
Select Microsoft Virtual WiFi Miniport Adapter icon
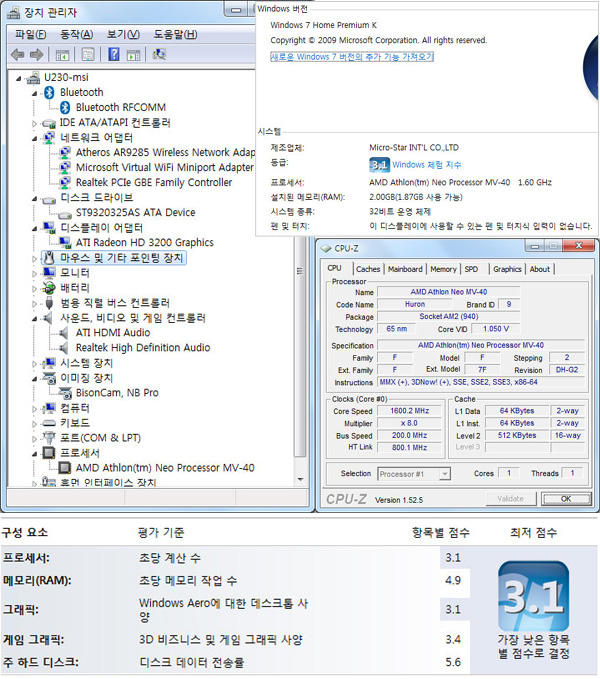pyautogui.click(x=65, y=168)
